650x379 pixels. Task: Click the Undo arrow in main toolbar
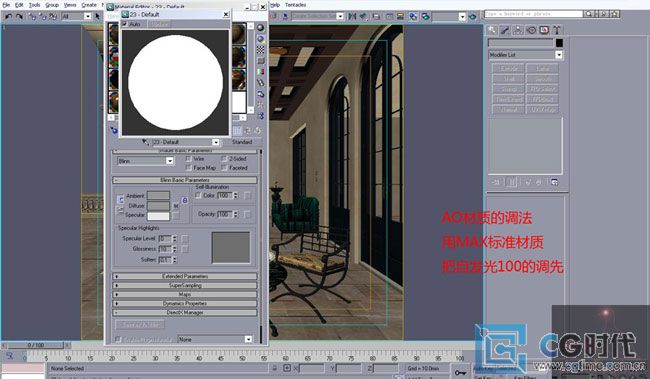tap(8, 17)
